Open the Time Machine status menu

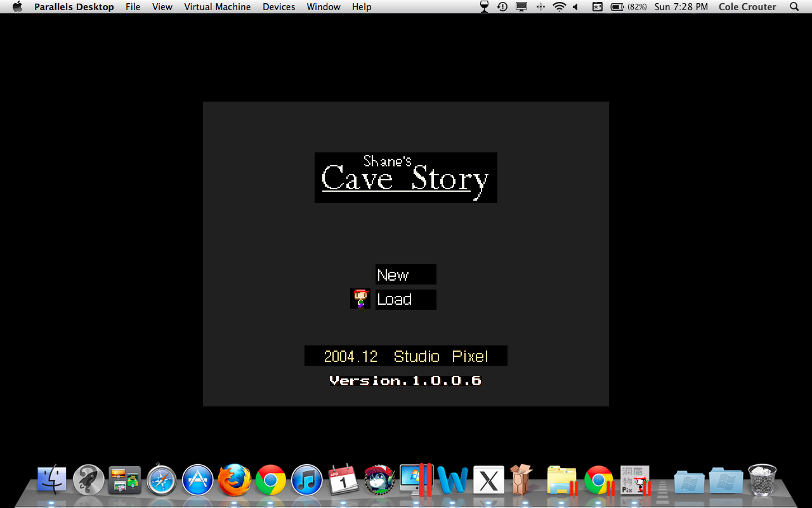pyautogui.click(x=502, y=7)
